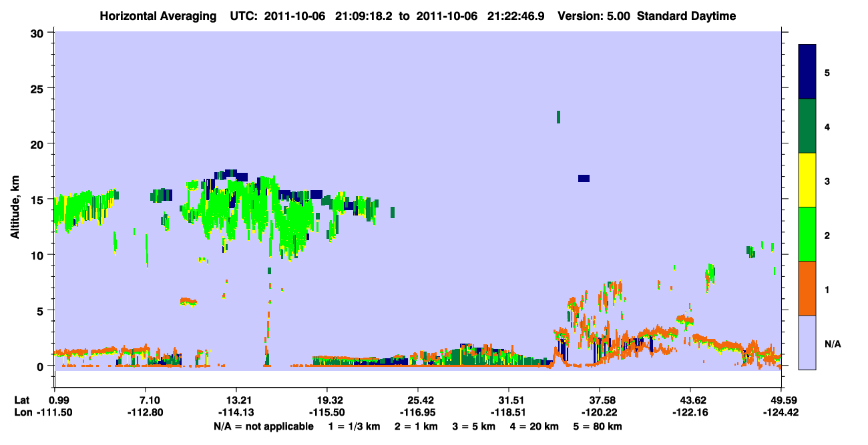Click longitude value -118.51

click(509, 412)
